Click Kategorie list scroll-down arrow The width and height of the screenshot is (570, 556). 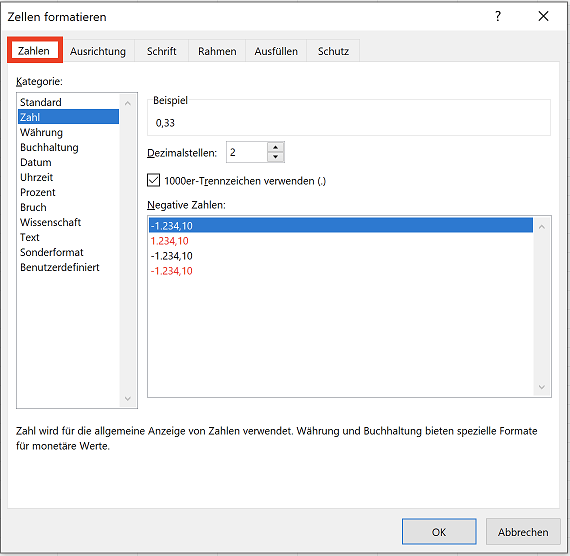[128, 399]
